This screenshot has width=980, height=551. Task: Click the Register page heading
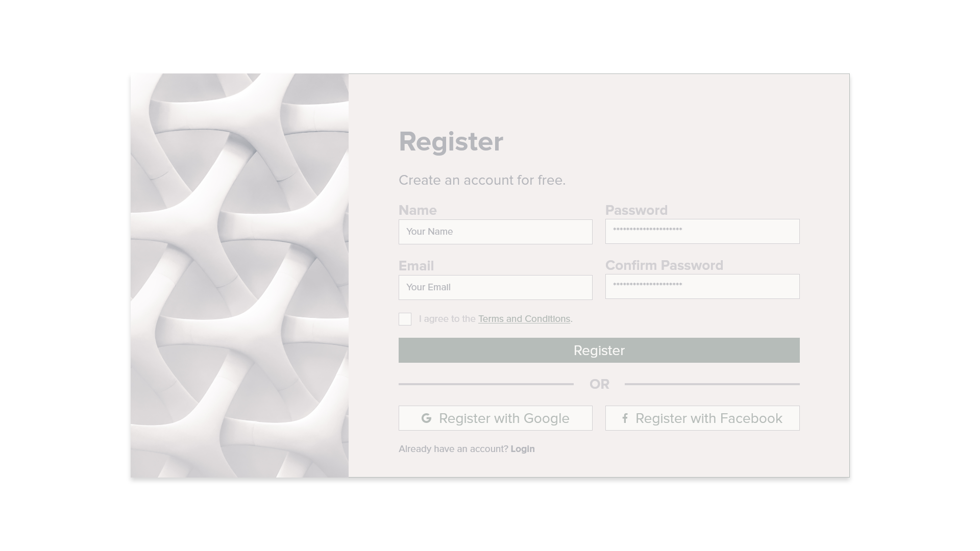[x=451, y=141]
